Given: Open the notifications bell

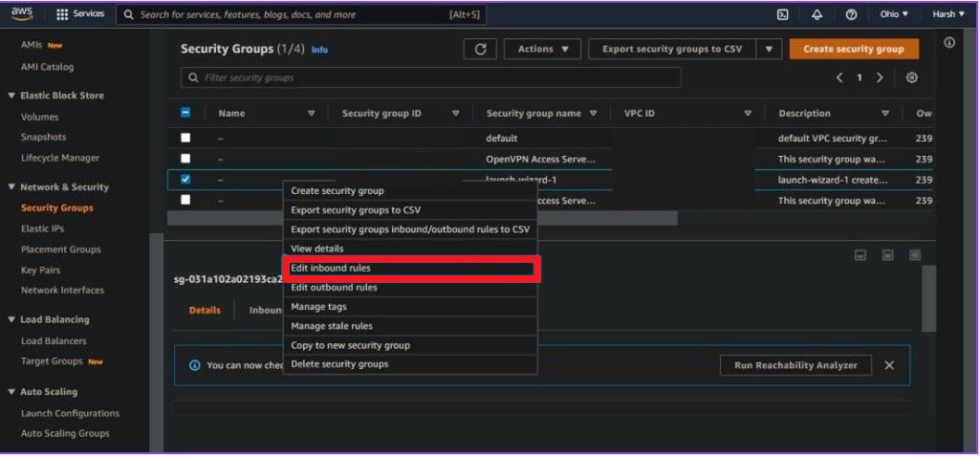Looking at the screenshot, I should pos(817,14).
